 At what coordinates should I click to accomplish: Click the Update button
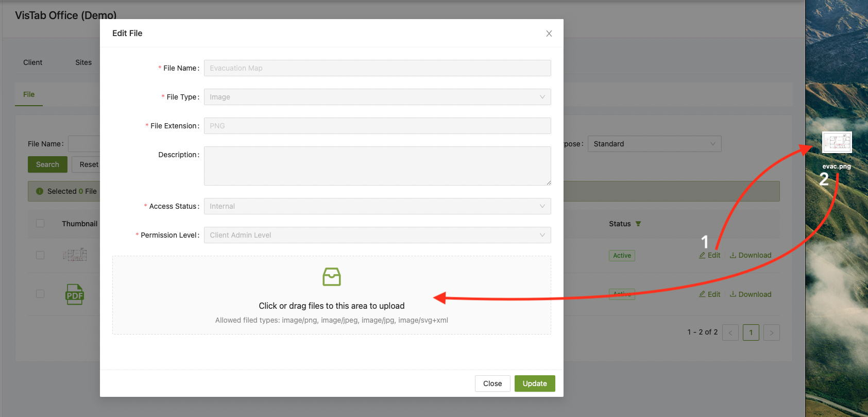pos(535,383)
